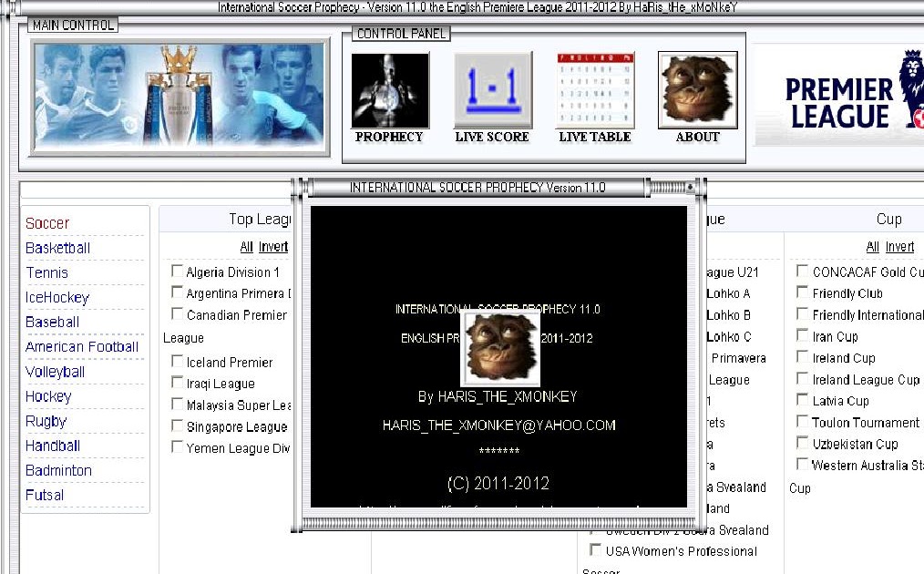Tick the Uzbekistan Cup checkbox
The image size is (924, 574).
click(x=802, y=443)
